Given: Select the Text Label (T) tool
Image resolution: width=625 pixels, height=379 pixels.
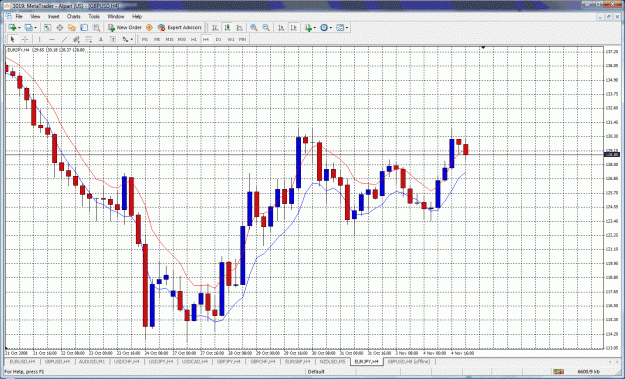Looking at the screenshot, I should 113,39.
